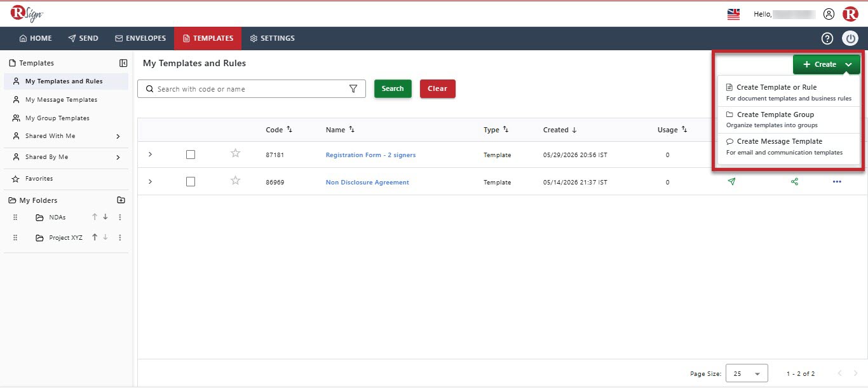Screen dimensions: 868x388
Task: Sort by the Code column
Action: 290,130
